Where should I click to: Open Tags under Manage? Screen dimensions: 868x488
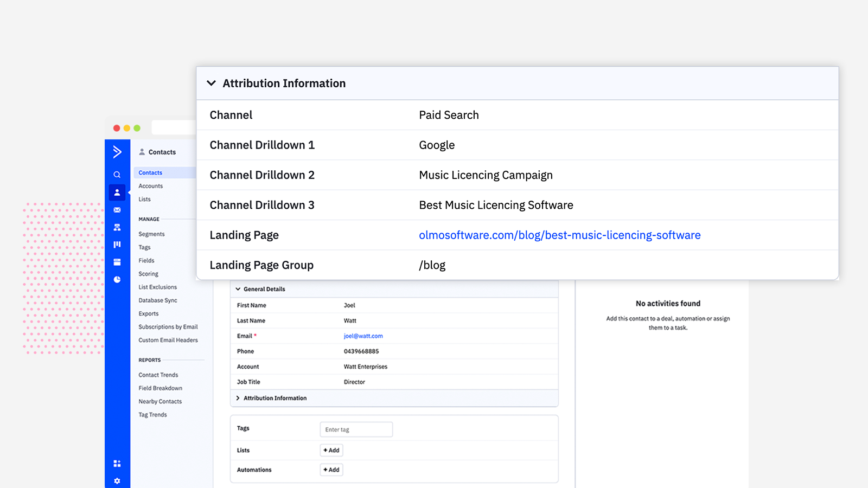(144, 247)
